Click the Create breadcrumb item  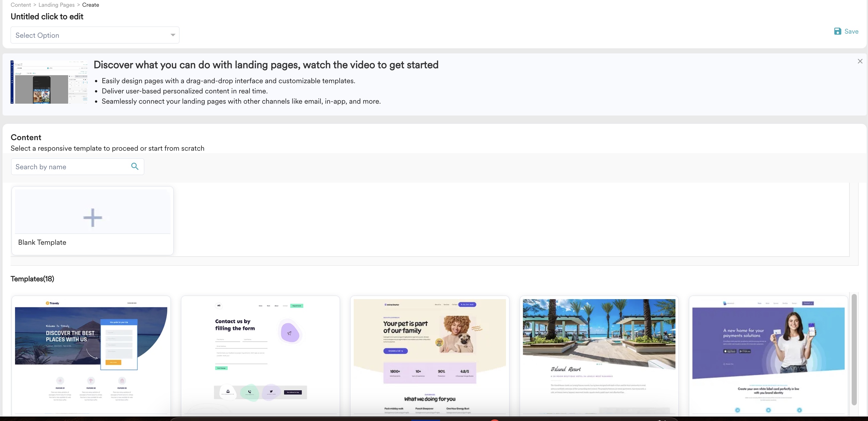point(90,5)
